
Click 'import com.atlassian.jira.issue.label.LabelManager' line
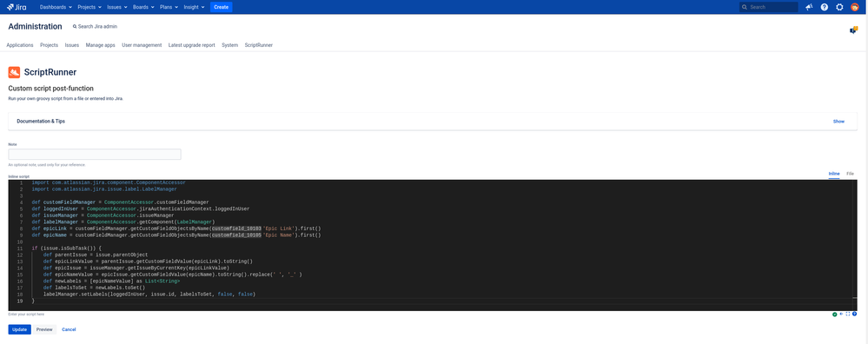pyautogui.click(x=104, y=189)
